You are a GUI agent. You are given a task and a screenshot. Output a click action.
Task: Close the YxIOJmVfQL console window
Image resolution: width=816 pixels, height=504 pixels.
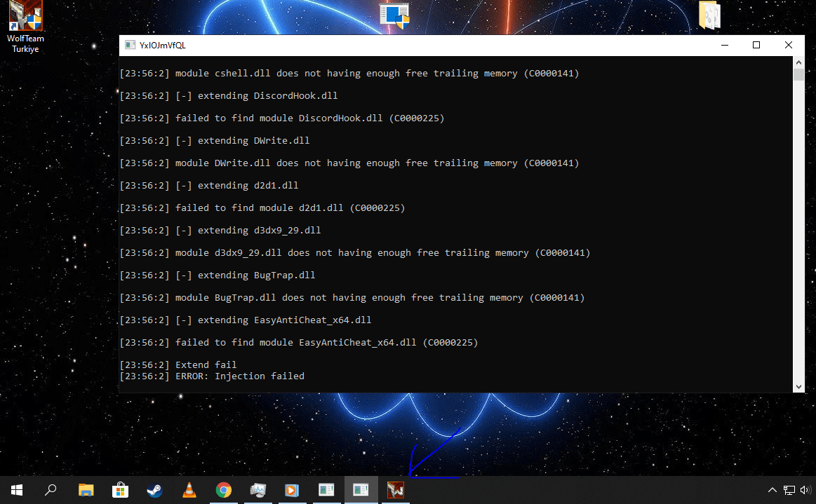[789, 46]
